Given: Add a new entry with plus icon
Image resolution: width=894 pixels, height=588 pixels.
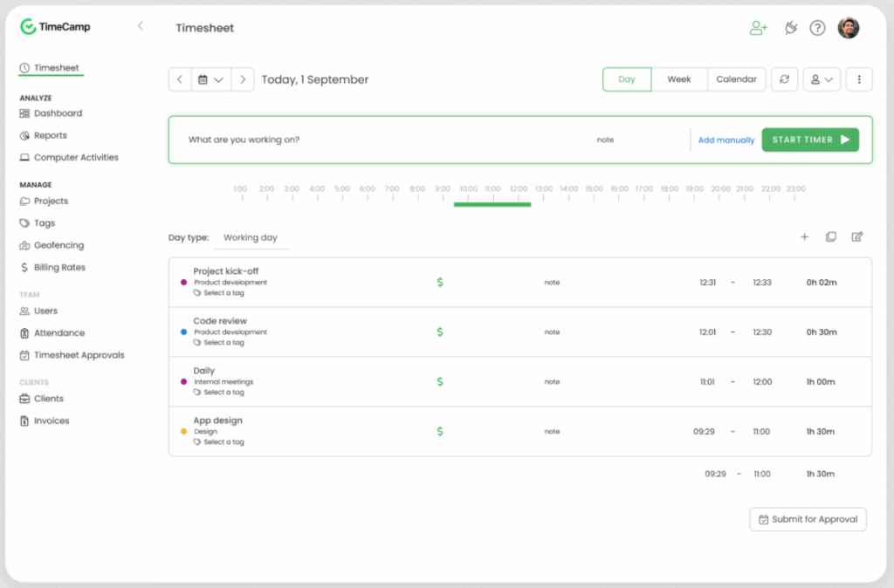Looking at the screenshot, I should coord(804,237).
